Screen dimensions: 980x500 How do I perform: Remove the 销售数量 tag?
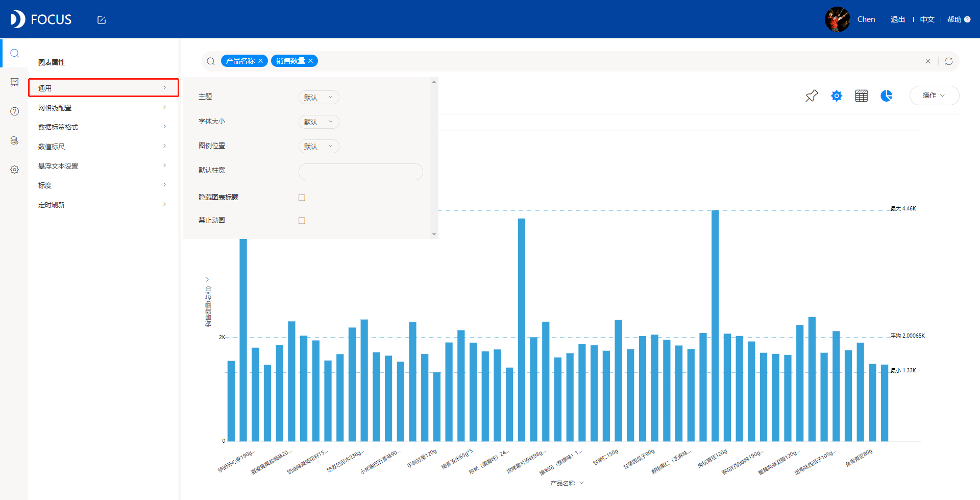click(x=310, y=61)
